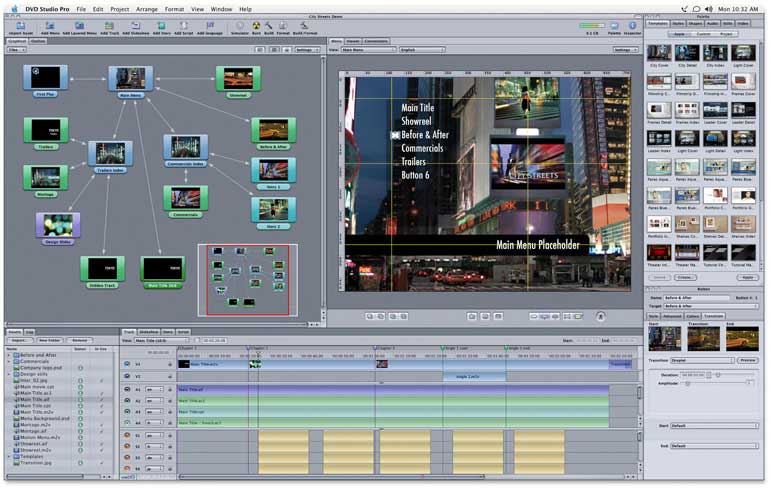771x488 pixels.
Task: Select the Before & After track node
Action: pyautogui.click(x=273, y=131)
